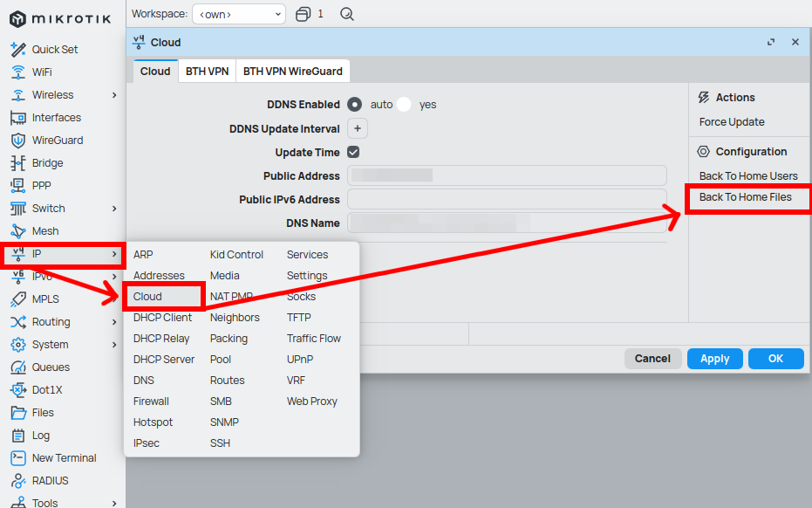The image size is (812, 508).
Task: Click the PPP sidebar icon
Action: (18, 186)
